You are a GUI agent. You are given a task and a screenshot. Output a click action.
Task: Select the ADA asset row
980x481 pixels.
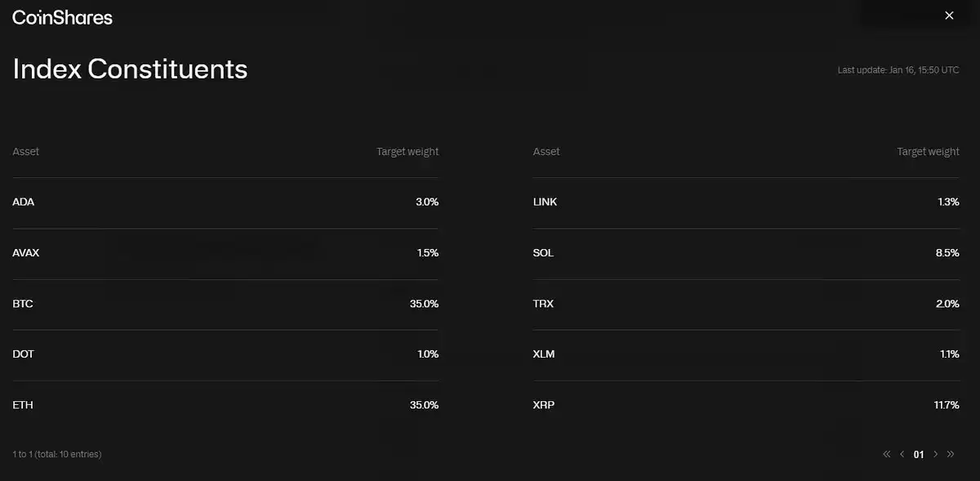pyautogui.click(x=225, y=203)
